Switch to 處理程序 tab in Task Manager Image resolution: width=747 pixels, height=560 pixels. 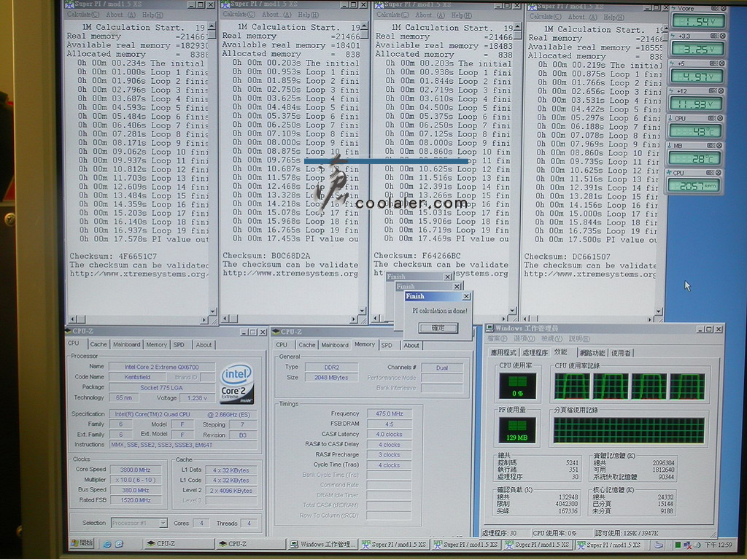(x=535, y=353)
